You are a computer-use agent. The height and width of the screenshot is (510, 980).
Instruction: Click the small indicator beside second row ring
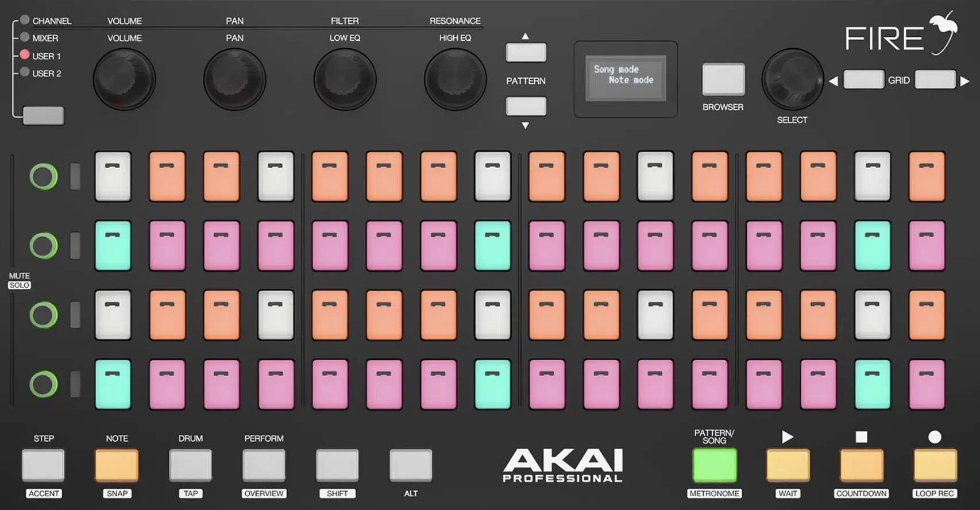(75, 246)
